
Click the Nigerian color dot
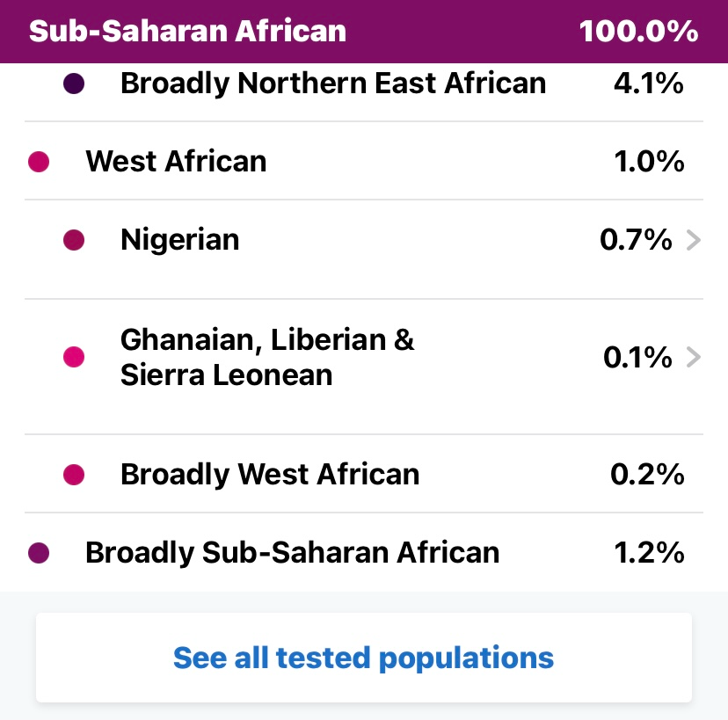click(74, 240)
